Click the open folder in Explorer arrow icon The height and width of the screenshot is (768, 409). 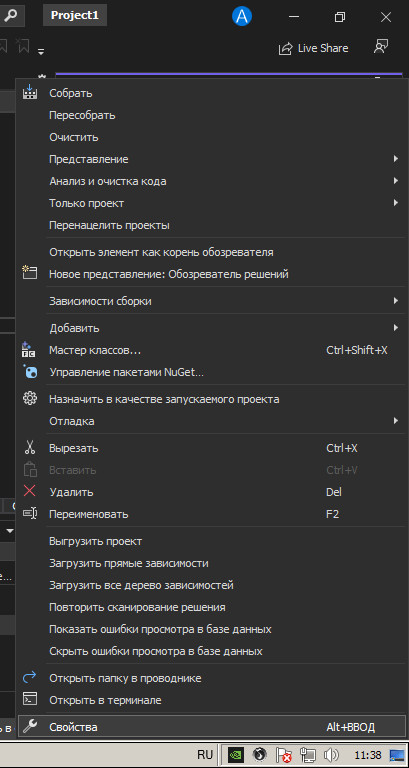coord(30,678)
